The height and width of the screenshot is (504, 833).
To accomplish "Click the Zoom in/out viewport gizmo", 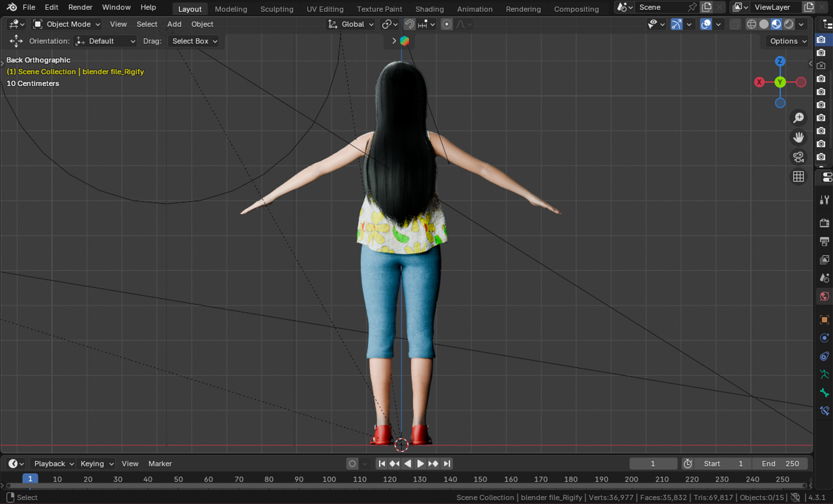I will point(799,118).
